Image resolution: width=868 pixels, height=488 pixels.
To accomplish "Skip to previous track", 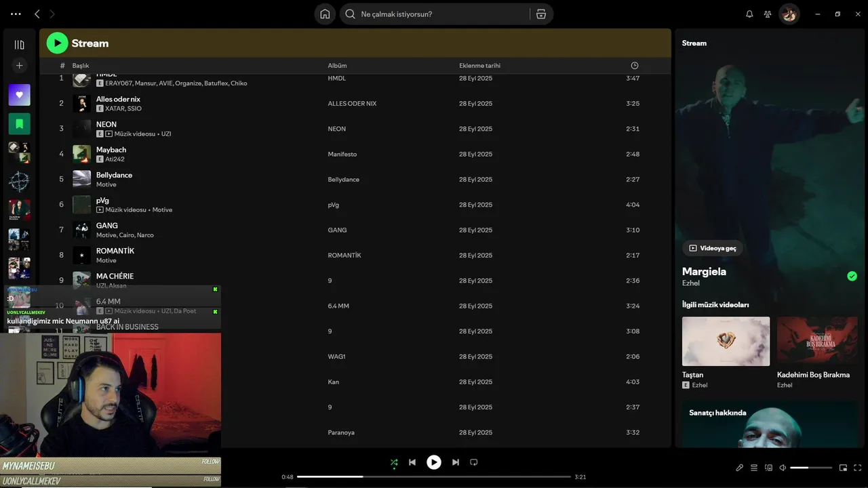I will click(412, 462).
